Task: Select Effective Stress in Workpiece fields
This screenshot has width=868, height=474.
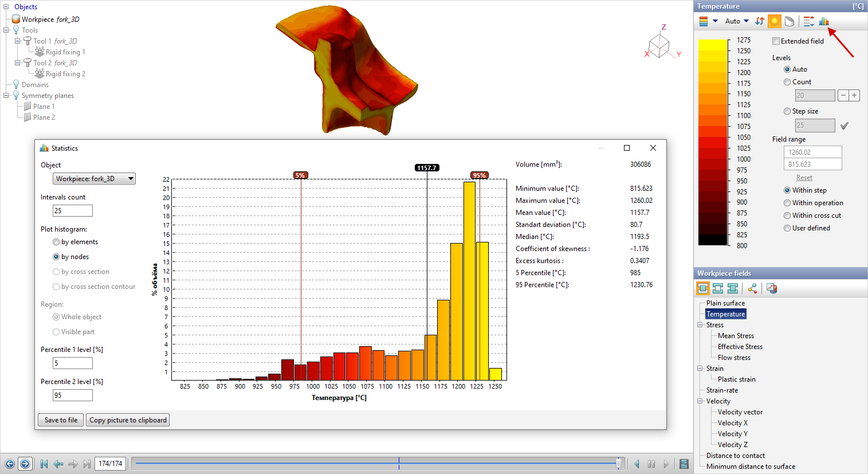Action: [740, 347]
